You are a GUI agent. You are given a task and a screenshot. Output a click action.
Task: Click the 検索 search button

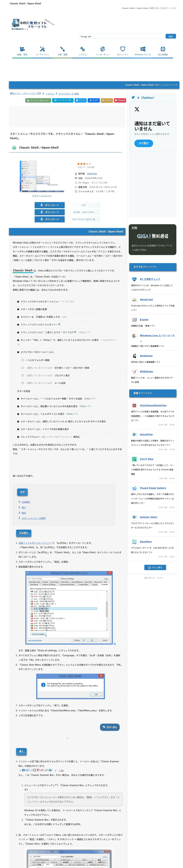click(x=171, y=36)
